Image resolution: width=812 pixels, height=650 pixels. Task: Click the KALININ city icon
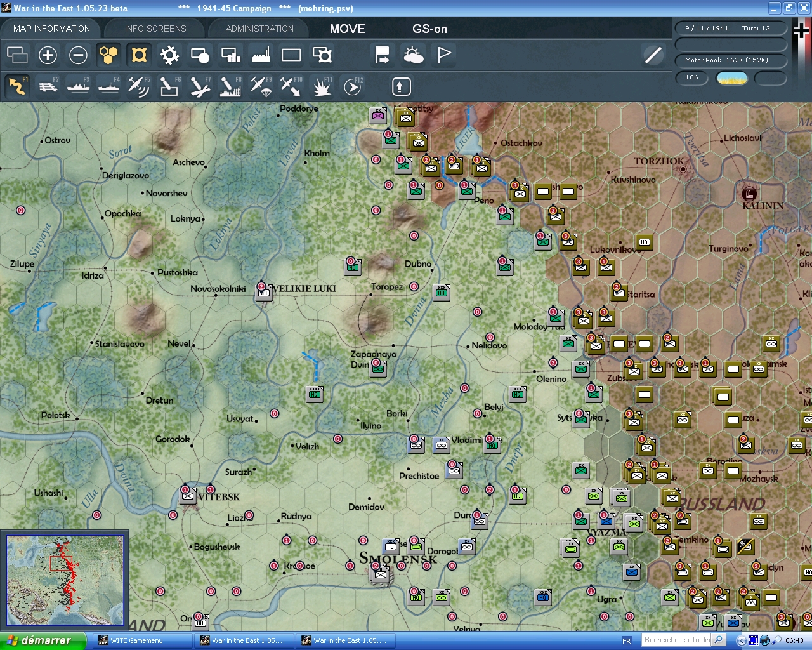point(749,193)
